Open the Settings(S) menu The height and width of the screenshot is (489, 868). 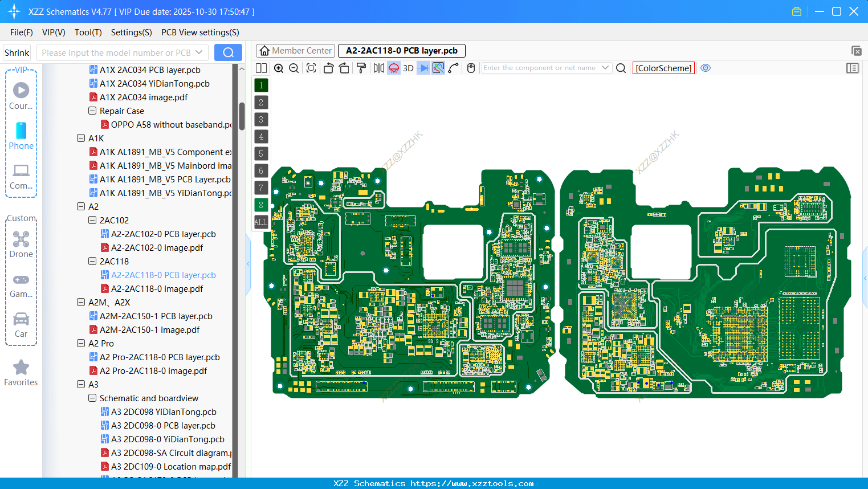[x=131, y=32]
